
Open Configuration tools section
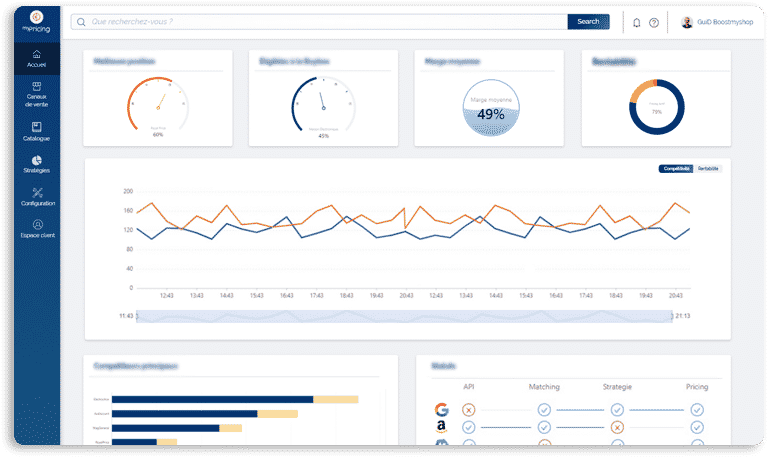click(38, 196)
